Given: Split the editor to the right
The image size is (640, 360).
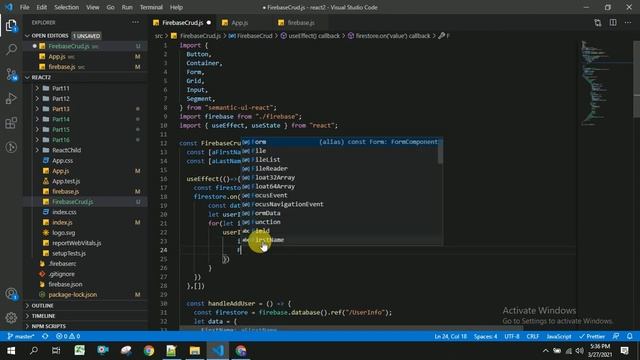Looking at the screenshot, I should tap(613, 23).
